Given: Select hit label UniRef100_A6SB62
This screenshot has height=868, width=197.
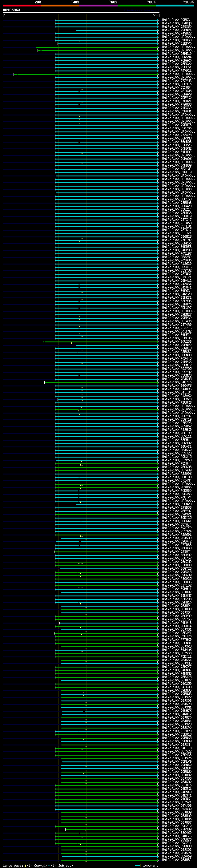Looking at the screenshot, I should [177, 426].
